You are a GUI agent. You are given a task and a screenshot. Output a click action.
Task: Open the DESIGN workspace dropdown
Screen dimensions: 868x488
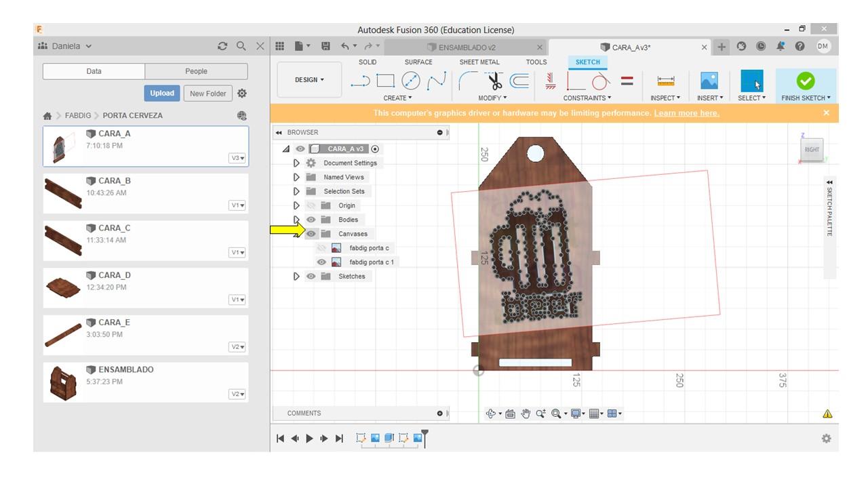pyautogui.click(x=309, y=80)
